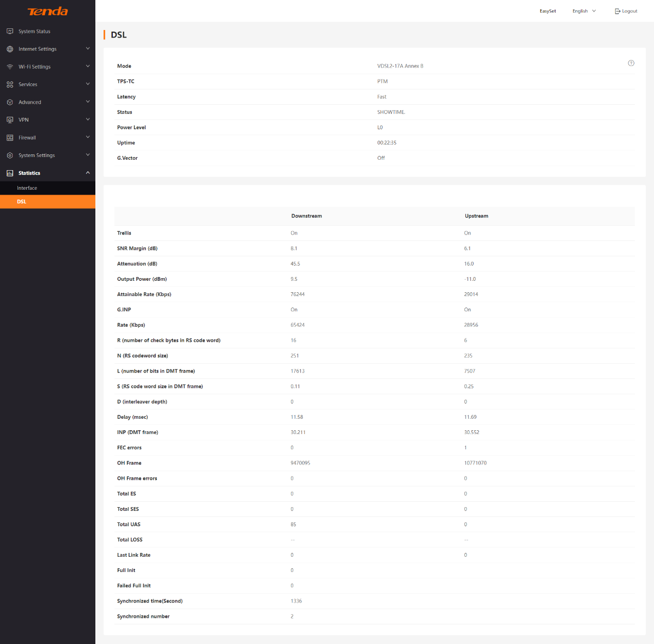
Task: Expand the Firewall menu chevron
Action: 88,137
